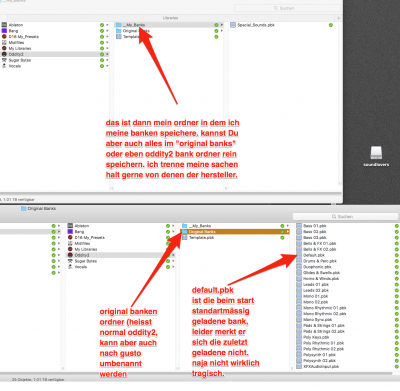Select Poly Keys.pbk file icon
400x391 pixels.
[x=299, y=337]
